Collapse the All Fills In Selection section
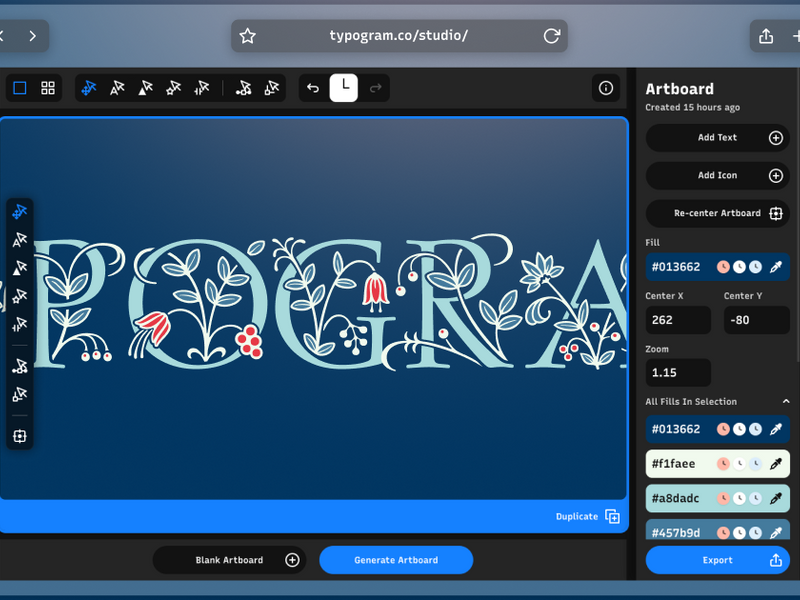The height and width of the screenshot is (600, 800). click(x=786, y=402)
